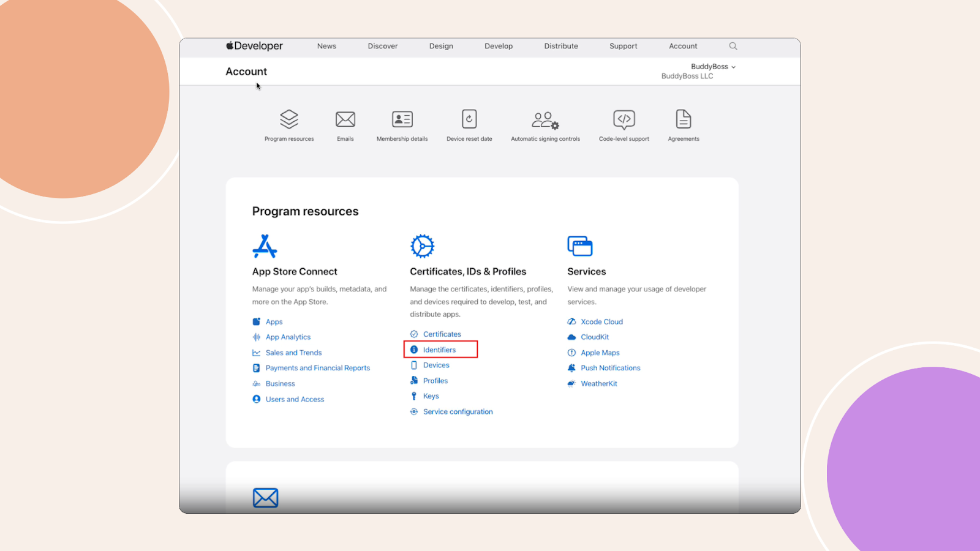Viewport: 980px width, 551px height.
Task: Click the Device reset date icon
Action: [469, 119]
